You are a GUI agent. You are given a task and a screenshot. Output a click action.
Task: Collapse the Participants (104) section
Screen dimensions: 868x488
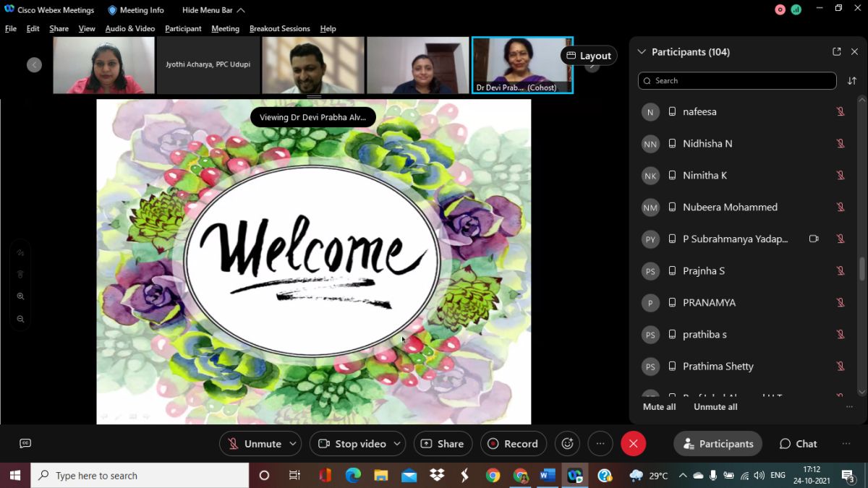[x=641, y=52]
